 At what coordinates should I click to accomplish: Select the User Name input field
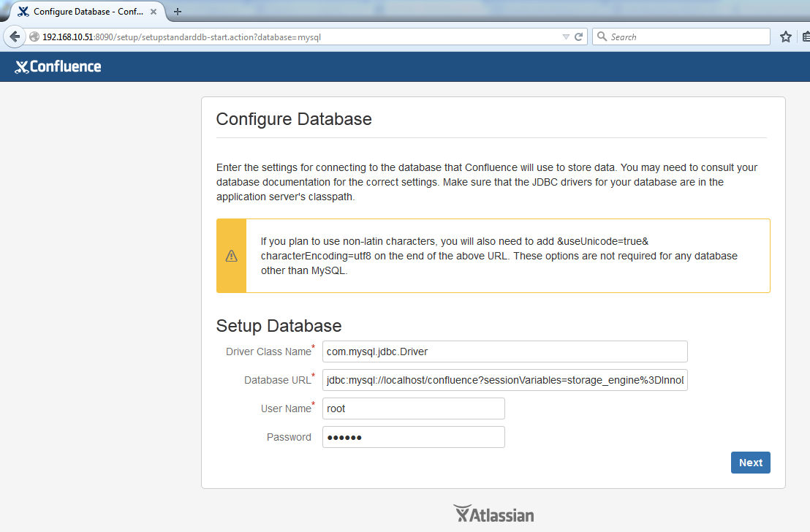(413, 408)
